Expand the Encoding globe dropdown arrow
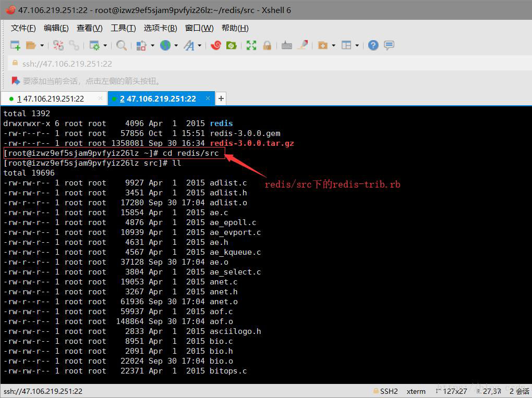Viewport: 532px width, 398px height. (176, 45)
